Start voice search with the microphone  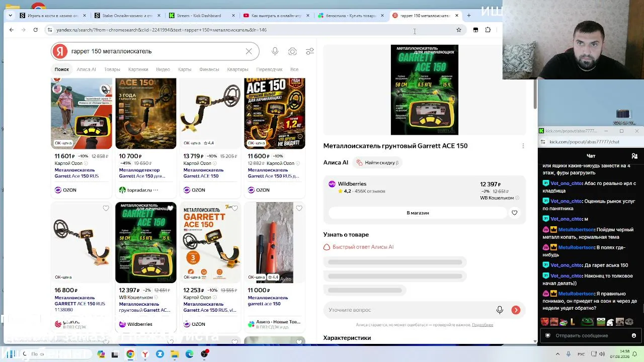[x=275, y=51]
